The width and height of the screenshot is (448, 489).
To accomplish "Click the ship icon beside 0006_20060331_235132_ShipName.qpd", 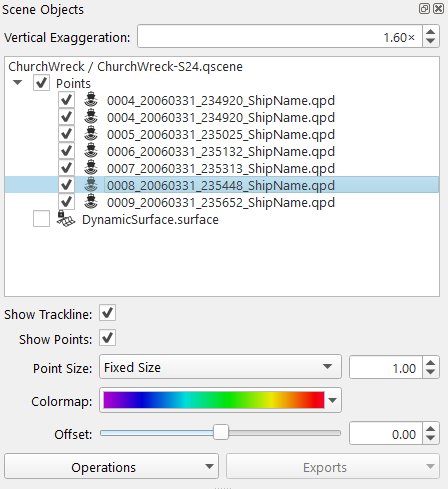I will pyautogui.click(x=91, y=151).
